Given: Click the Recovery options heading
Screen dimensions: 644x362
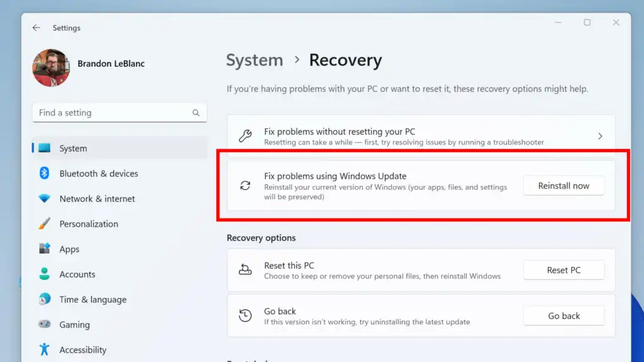Looking at the screenshot, I should 261,238.
